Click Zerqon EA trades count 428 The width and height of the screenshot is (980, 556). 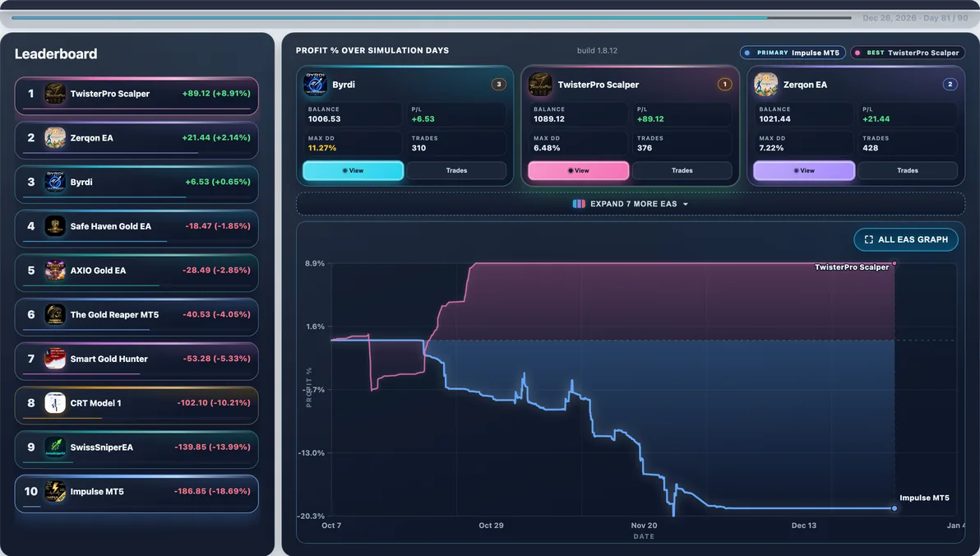point(870,148)
